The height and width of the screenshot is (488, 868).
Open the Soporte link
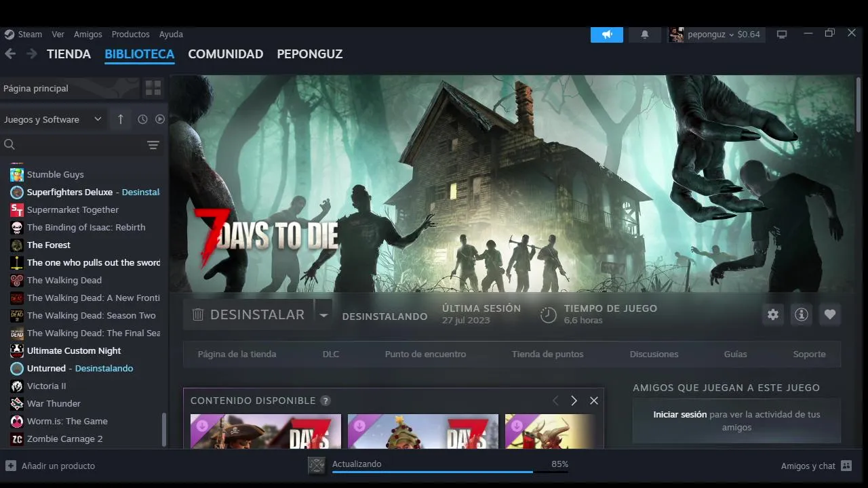coord(810,354)
